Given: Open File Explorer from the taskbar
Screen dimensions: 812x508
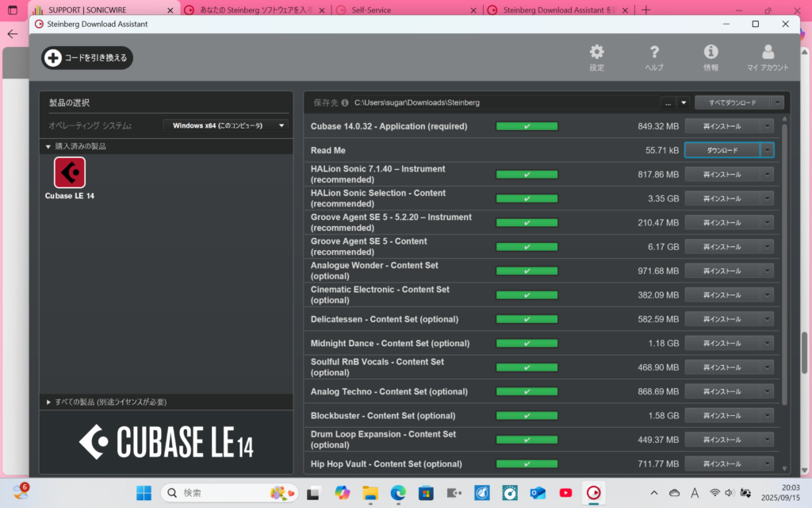Looking at the screenshot, I should click(x=370, y=493).
